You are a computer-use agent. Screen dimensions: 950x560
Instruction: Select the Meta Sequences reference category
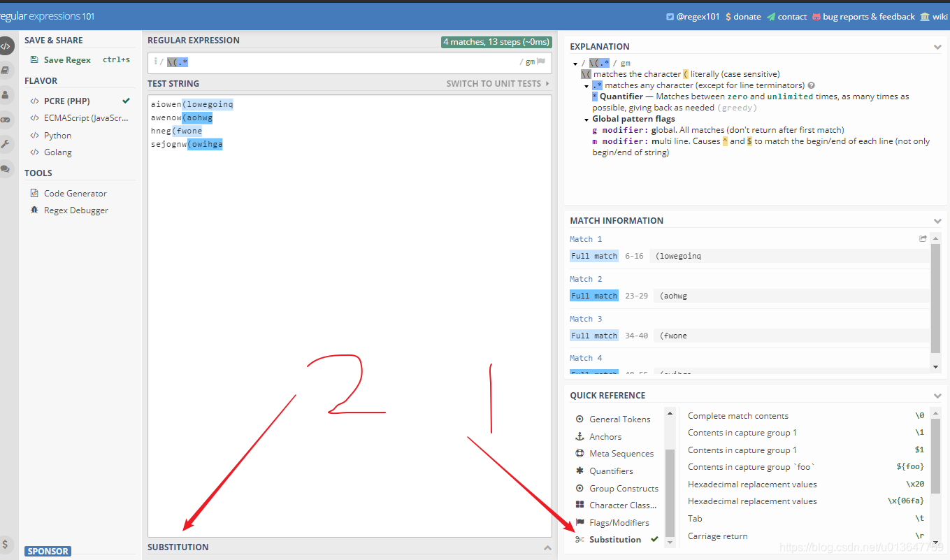coord(614,453)
